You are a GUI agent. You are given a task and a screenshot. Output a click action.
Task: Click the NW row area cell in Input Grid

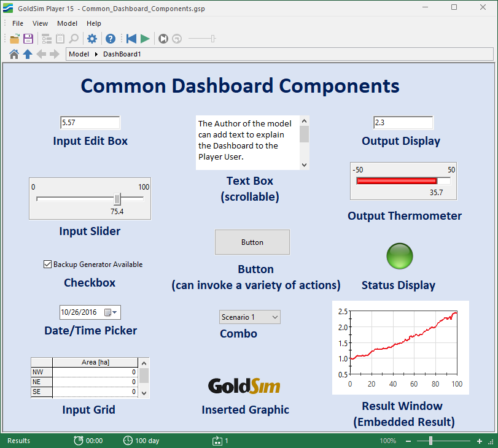coord(95,372)
